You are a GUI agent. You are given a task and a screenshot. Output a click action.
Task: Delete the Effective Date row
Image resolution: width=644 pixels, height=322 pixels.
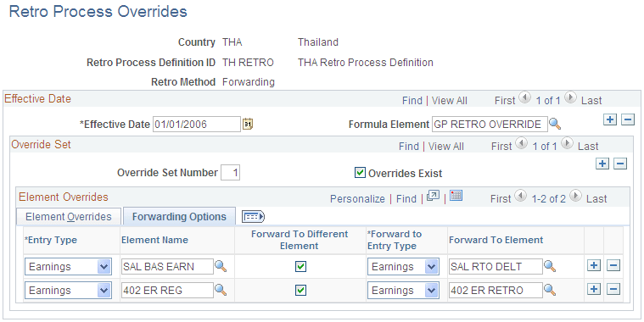[x=628, y=119]
